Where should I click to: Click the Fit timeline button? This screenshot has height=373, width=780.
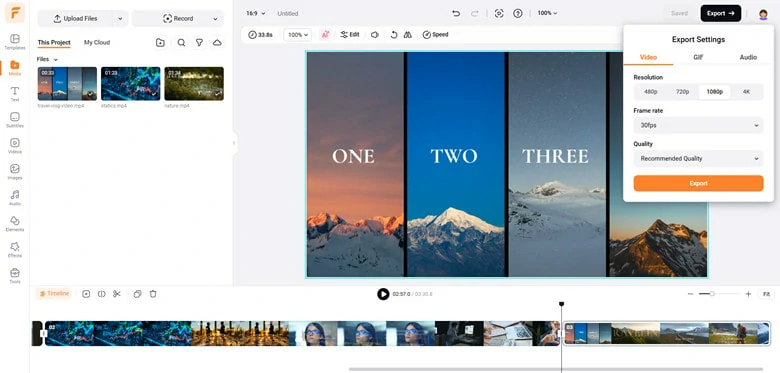(766, 294)
